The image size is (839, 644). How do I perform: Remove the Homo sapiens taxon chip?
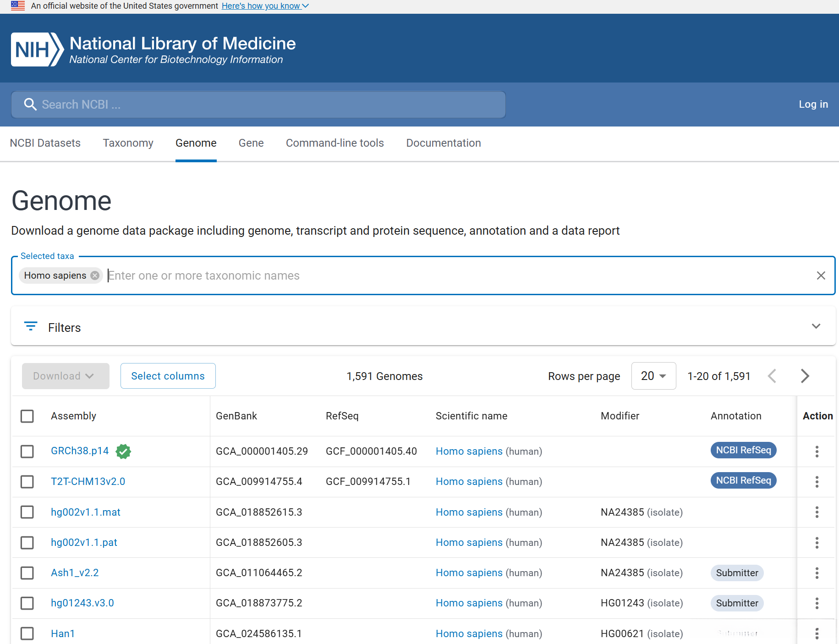(95, 275)
